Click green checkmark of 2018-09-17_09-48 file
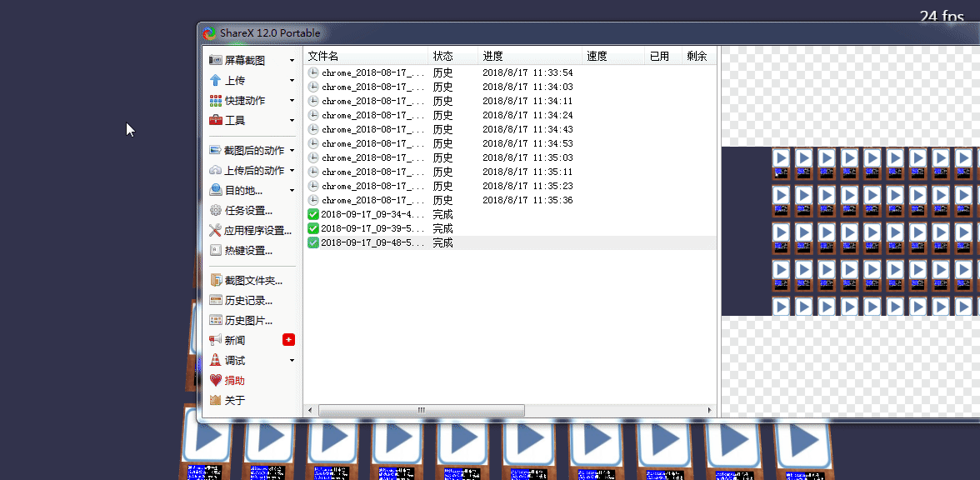This screenshot has width=980, height=480. pyautogui.click(x=313, y=243)
